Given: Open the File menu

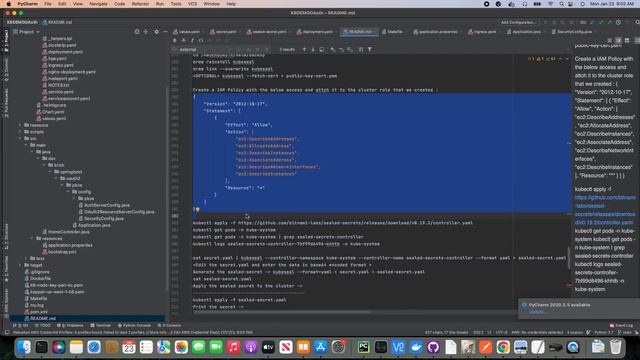Looking at the screenshot, I should (48, 4).
